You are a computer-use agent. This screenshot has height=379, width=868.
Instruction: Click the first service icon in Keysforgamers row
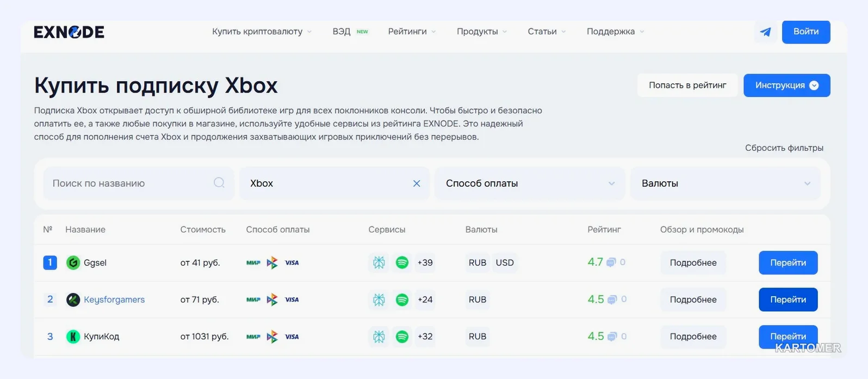tap(379, 299)
